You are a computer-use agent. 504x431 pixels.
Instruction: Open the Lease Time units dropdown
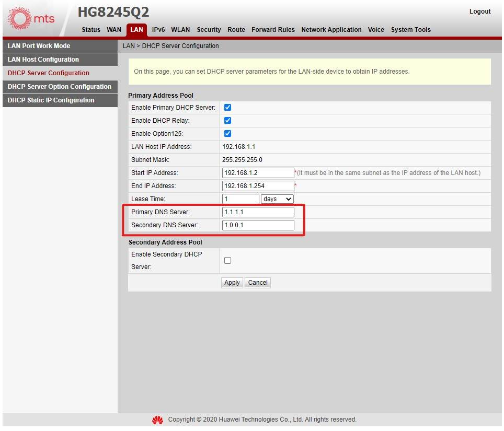click(x=277, y=199)
